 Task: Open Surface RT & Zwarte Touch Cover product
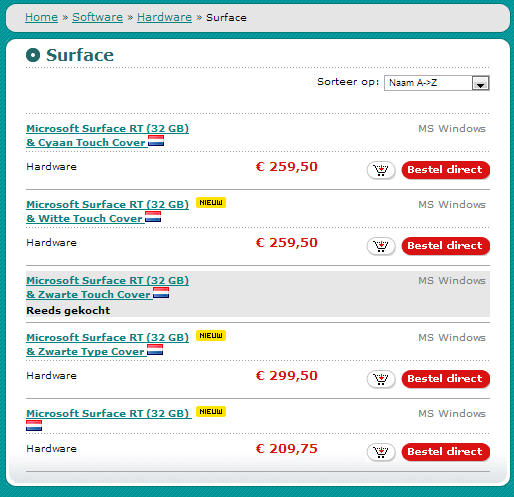coord(107,287)
